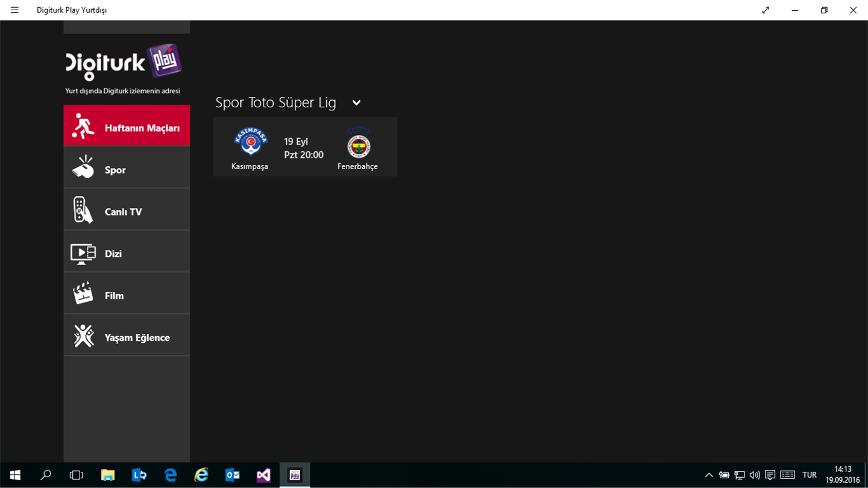868x488 pixels.
Task: Open Visual Studio from the taskbar
Action: (263, 475)
